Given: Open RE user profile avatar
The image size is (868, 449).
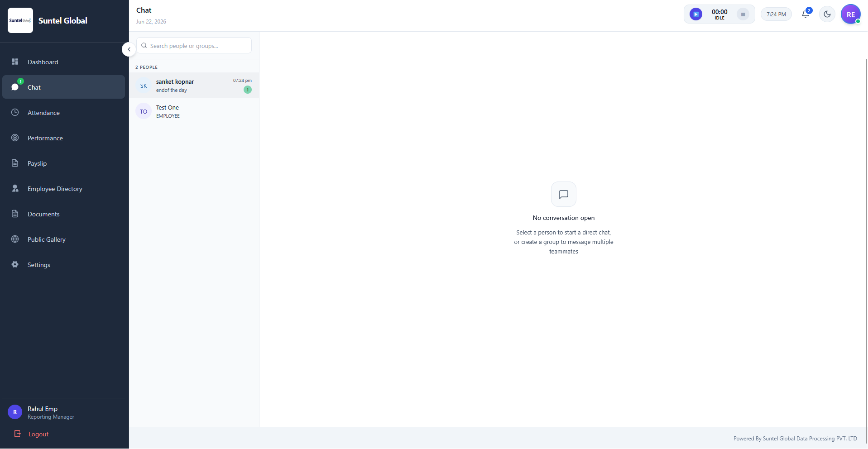Looking at the screenshot, I should [x=851, y=14].
